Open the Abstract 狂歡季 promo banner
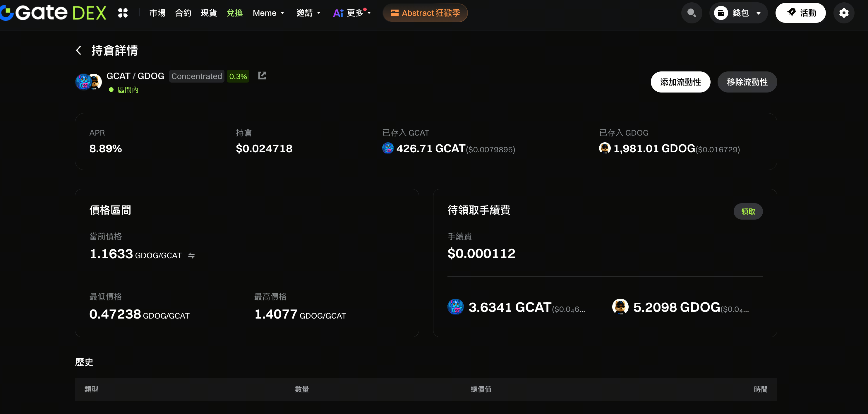This screenshot has width=868, height=414. (x=425, y=13)
